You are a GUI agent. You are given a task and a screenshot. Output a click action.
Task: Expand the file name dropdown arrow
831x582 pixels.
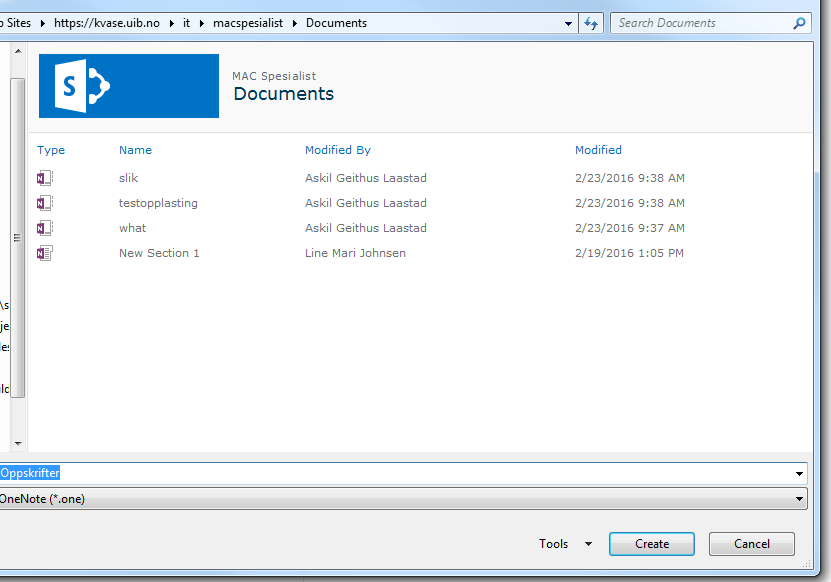coord(799,473)
